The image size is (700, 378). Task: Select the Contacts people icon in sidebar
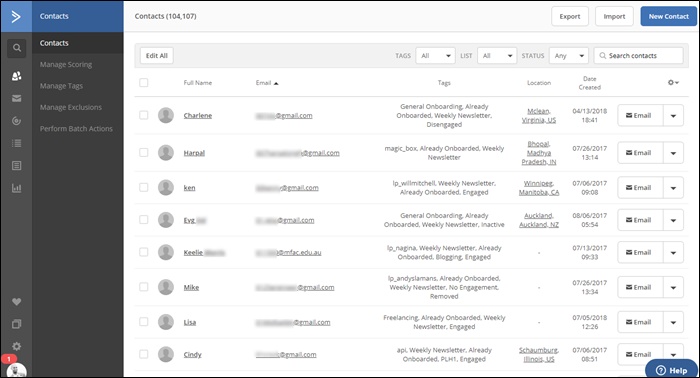17,76
